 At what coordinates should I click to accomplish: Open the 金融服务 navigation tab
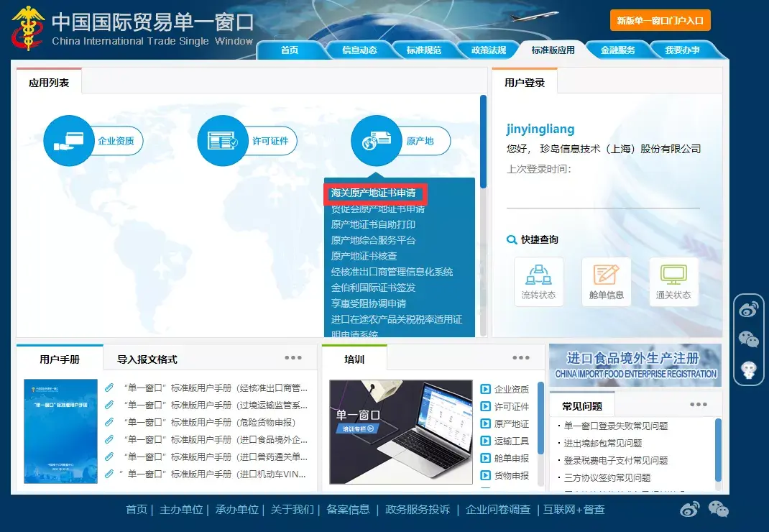[x=617, y=50]
